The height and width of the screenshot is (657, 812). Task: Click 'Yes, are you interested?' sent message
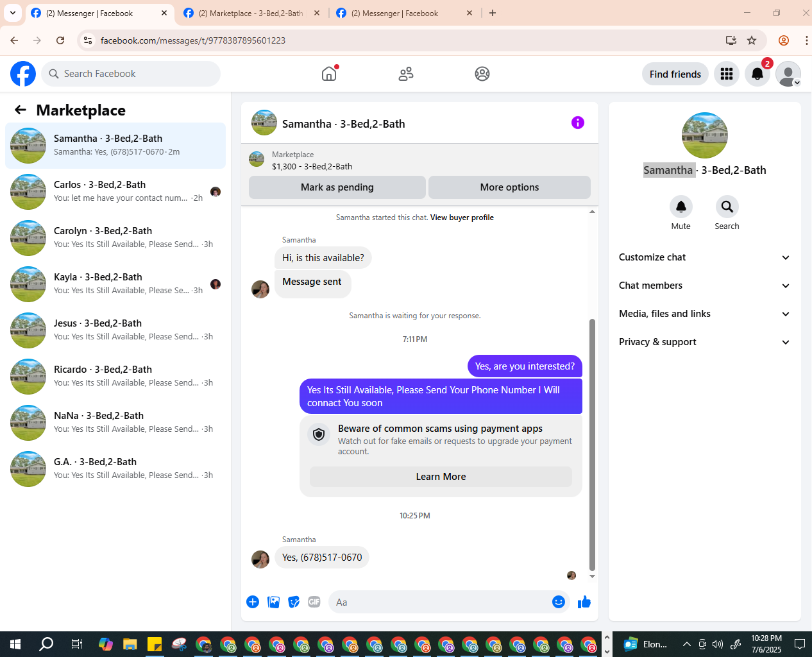point(525,366)
